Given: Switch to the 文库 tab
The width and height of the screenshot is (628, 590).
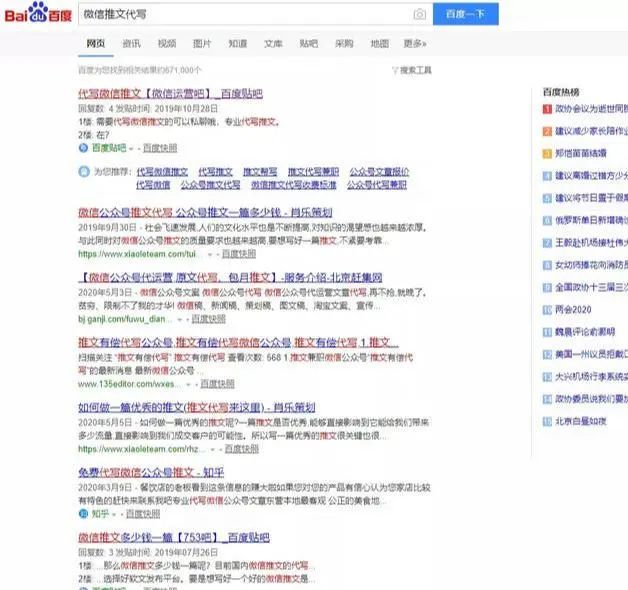Looking at the screenshot, I should click(x=273, y=44).
